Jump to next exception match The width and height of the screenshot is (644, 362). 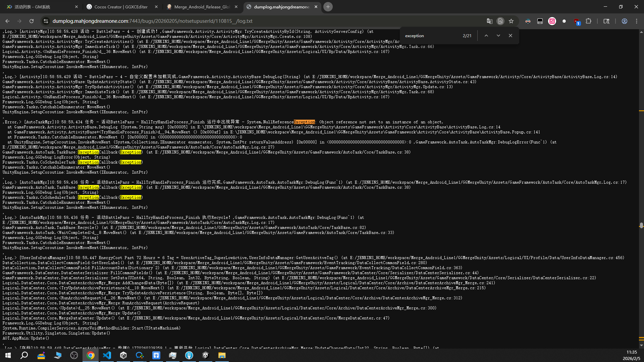(x=498, y=36)
